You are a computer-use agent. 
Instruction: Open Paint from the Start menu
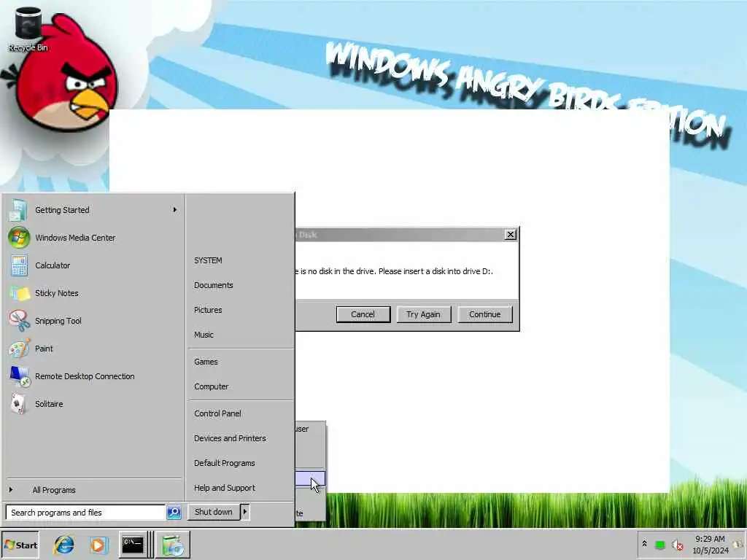pos(93,348)
